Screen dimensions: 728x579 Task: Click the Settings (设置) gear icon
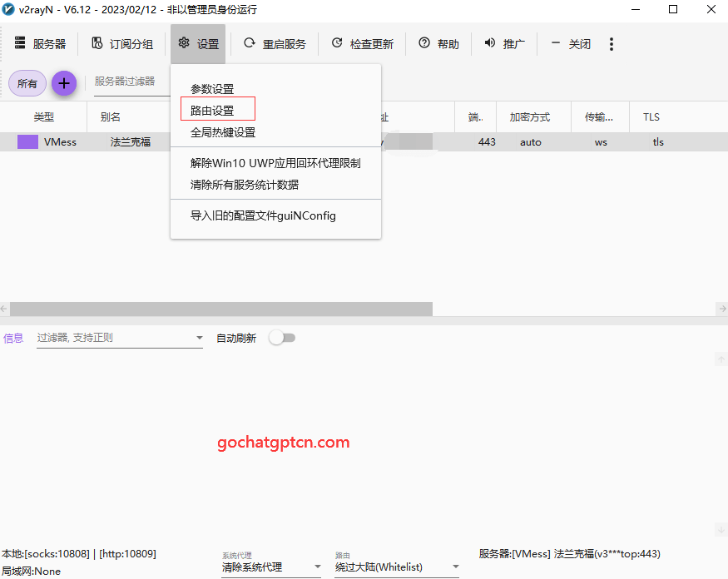(184, 42)
